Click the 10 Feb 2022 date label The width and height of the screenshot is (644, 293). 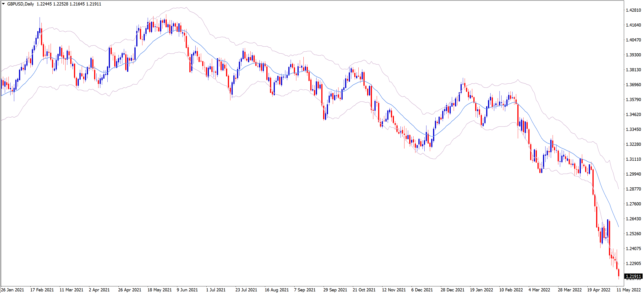(511, 290)
